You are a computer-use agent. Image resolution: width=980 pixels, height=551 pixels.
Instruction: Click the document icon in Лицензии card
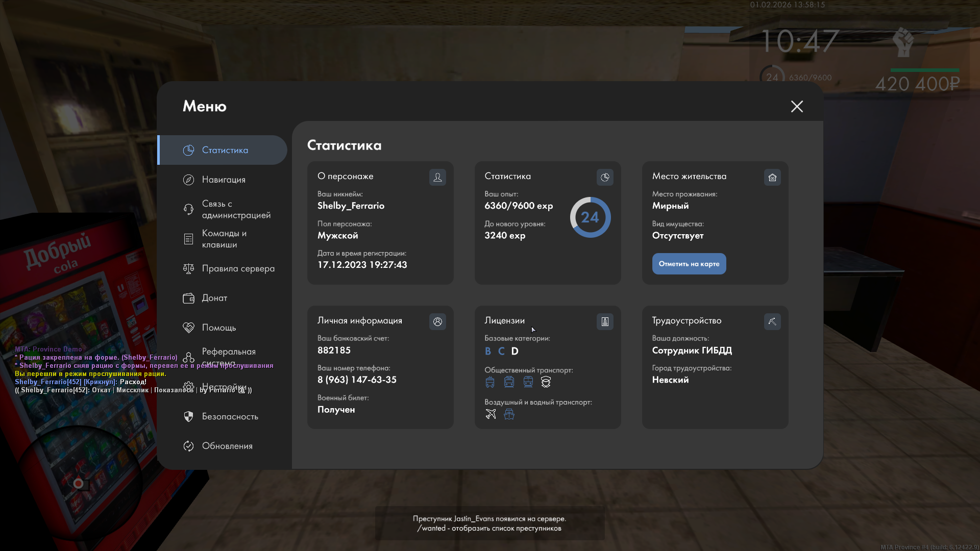[x=605, y=321]
